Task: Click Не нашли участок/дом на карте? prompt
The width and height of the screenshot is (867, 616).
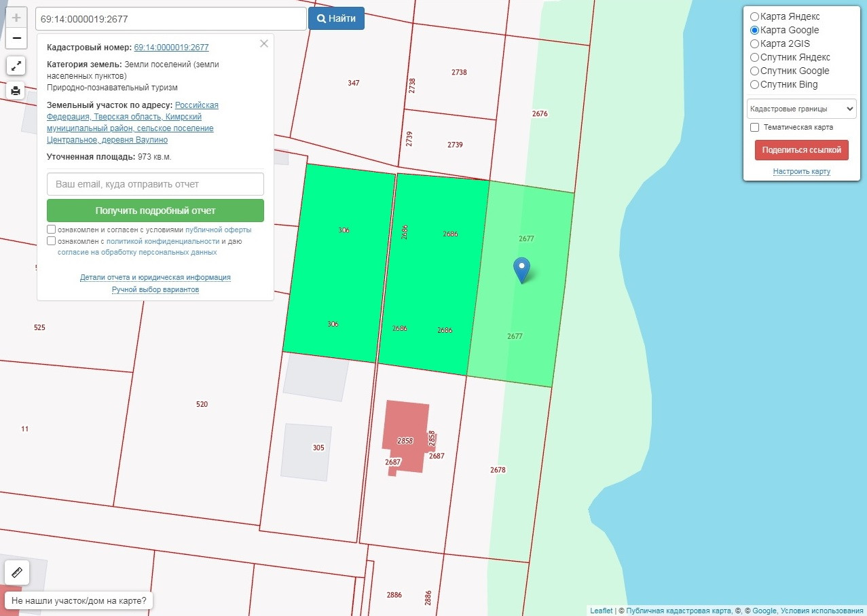Action: [x=79, y=601]
